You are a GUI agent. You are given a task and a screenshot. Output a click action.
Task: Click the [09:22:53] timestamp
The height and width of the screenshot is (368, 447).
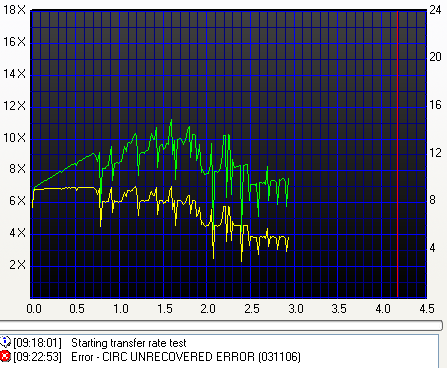point(37,357)
